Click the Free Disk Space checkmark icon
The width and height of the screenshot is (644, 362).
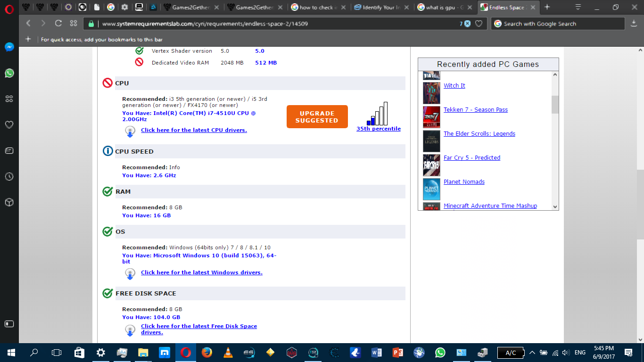pos(107,293)
